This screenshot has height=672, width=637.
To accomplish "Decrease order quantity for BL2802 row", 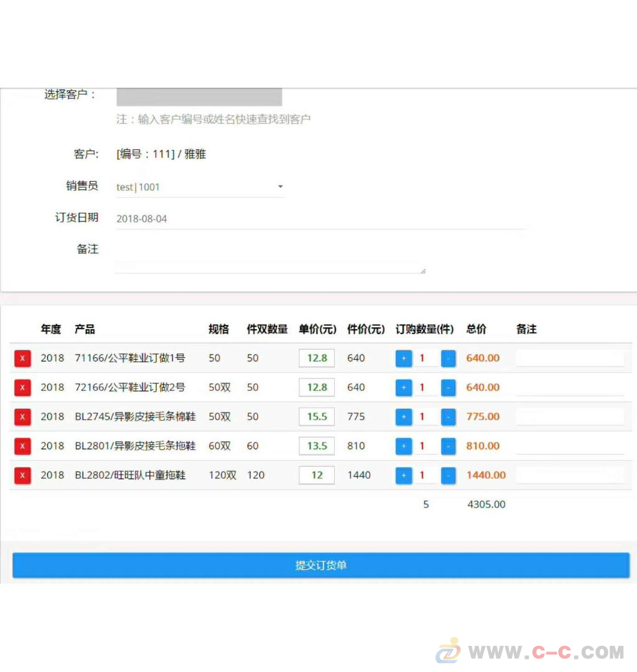I will pyautogui.click(x=448, y=475).
